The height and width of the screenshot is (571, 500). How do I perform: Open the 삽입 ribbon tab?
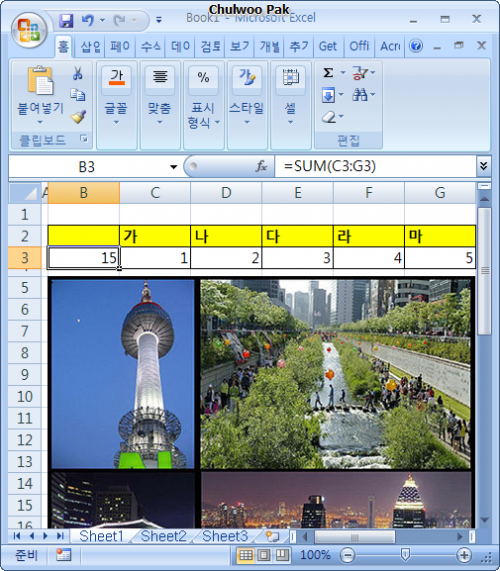click(x=90, y=47)
